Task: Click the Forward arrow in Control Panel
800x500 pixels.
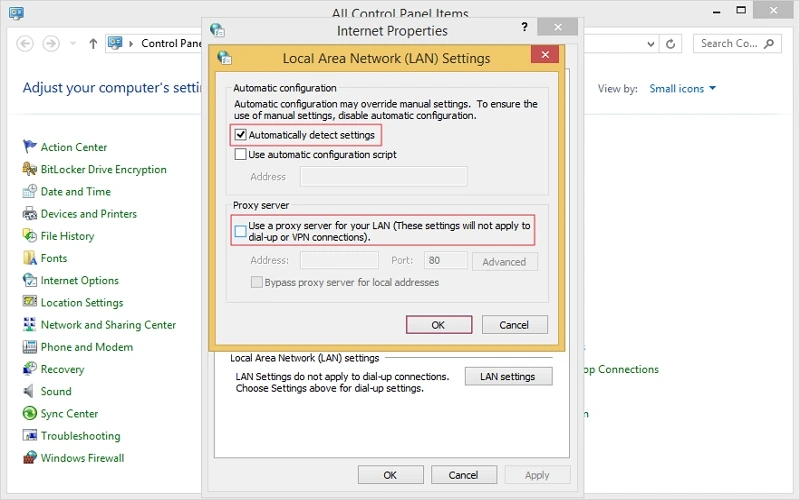Action: (51, 44)
